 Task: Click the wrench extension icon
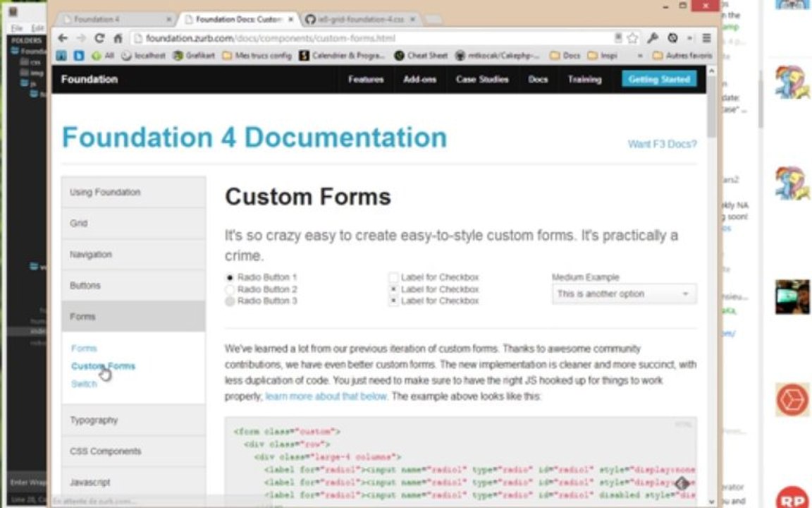point(653,38)
